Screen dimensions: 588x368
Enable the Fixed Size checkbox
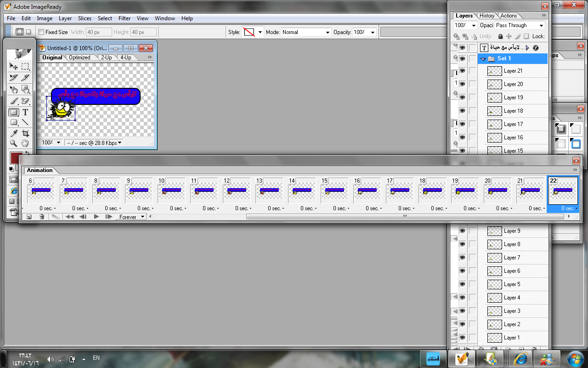pos(41,32)
